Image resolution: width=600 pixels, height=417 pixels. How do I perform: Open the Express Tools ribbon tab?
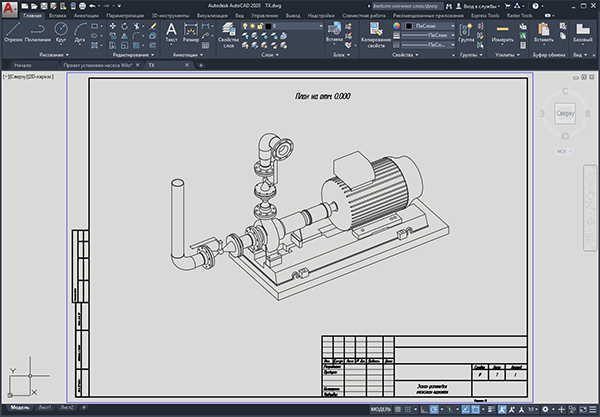point(485,16)
